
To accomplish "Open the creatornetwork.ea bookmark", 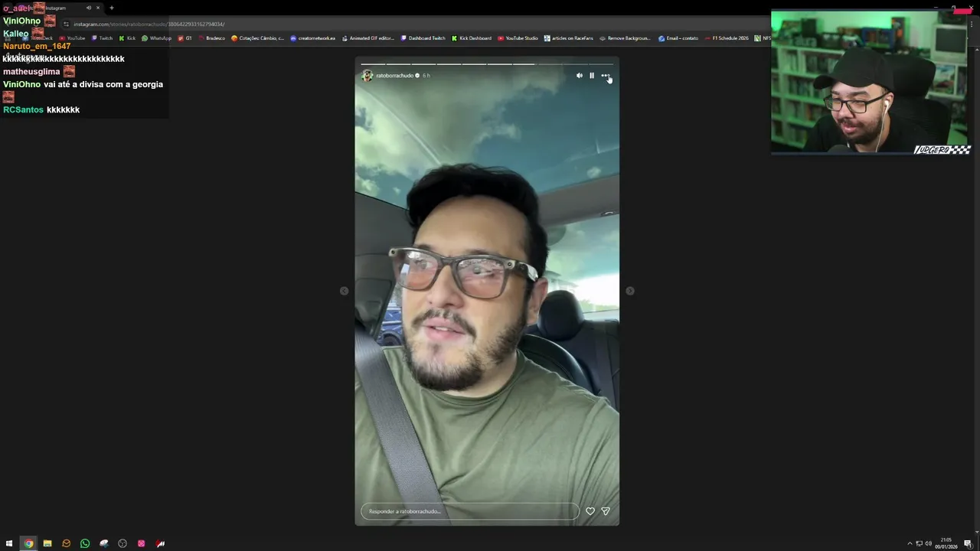I will (x=312, y=38).
